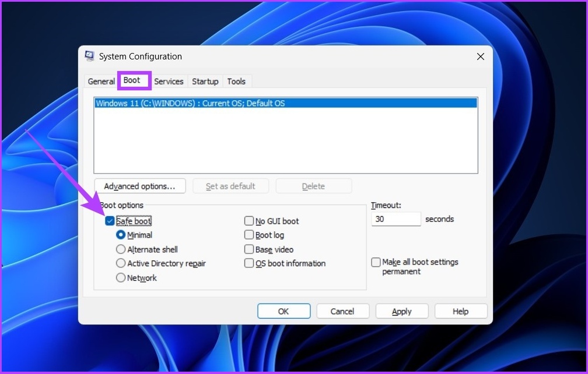Choose the Alternate shell option
588x374 pixels.
point(121,249)
